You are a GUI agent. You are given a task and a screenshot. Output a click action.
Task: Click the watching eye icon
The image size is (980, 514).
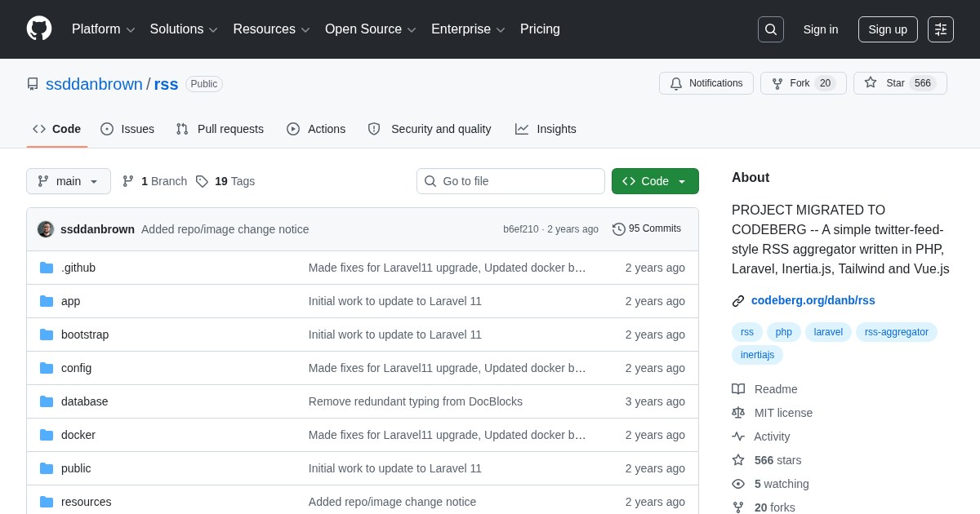tap(738, 484)
